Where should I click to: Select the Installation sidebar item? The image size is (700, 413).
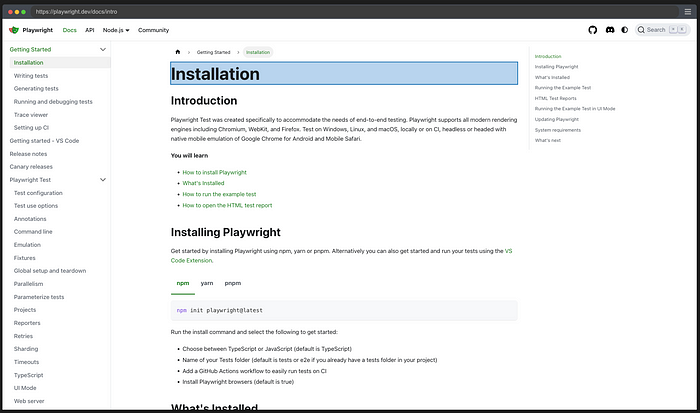60,63
